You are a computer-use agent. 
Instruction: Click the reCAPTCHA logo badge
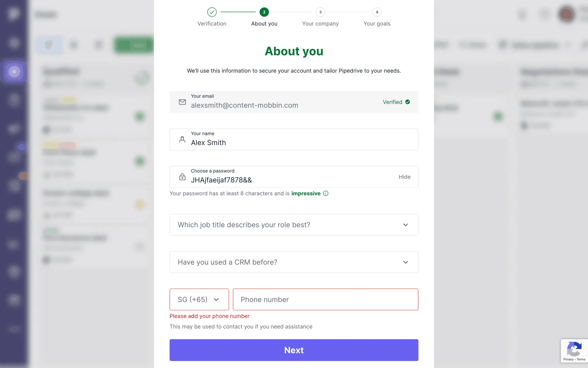(574, 349)
